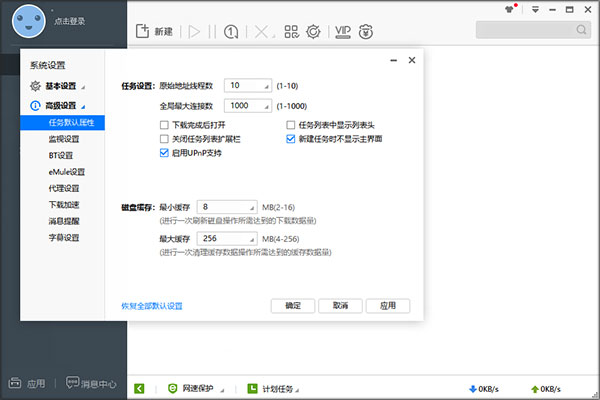Image resolution: width=600 pixels, height=400 pixels.
Task: Open the 计划任务 scheduled task icon
Action: coord(253,389)
